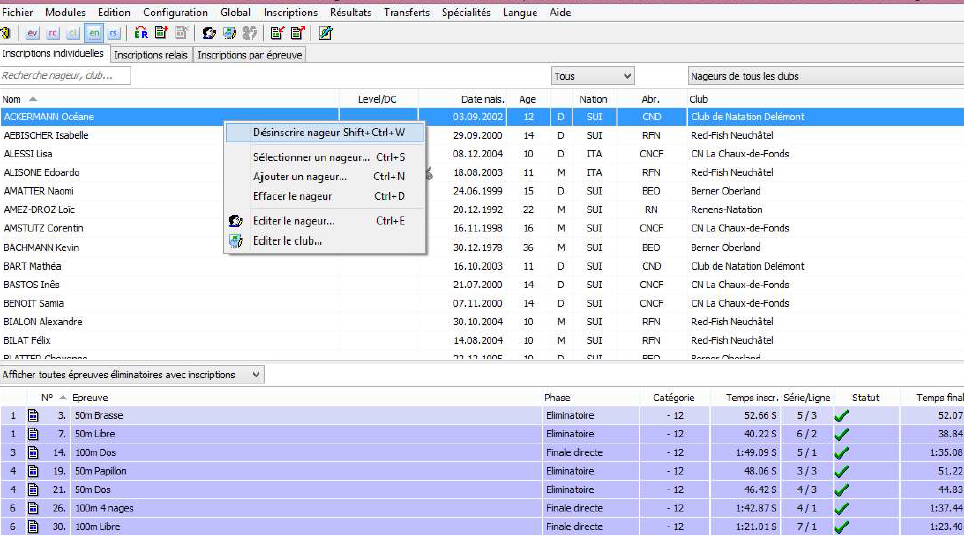Sort list by 'Date nais.' column header
Viewport: 964px width, 536px height.
point(484,99)
